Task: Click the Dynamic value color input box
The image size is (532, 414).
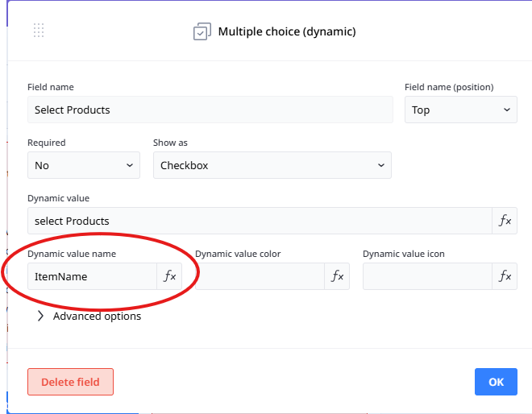Action: coord(259,276)
